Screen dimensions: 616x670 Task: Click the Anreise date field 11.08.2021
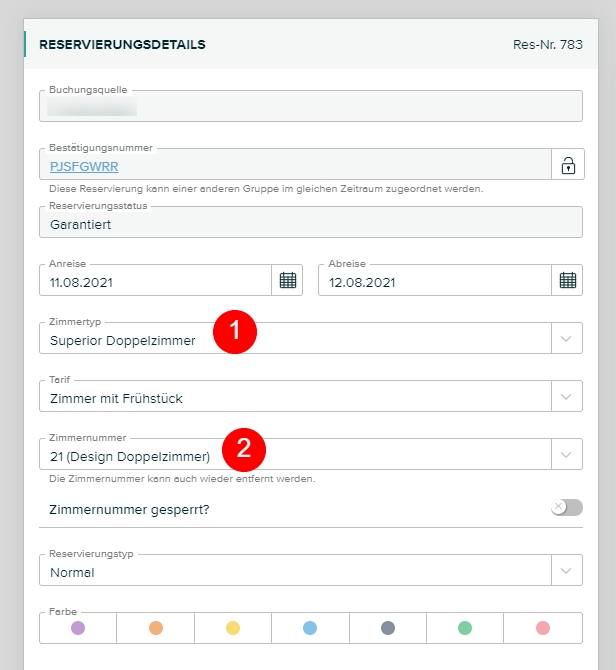coord(155,282)
